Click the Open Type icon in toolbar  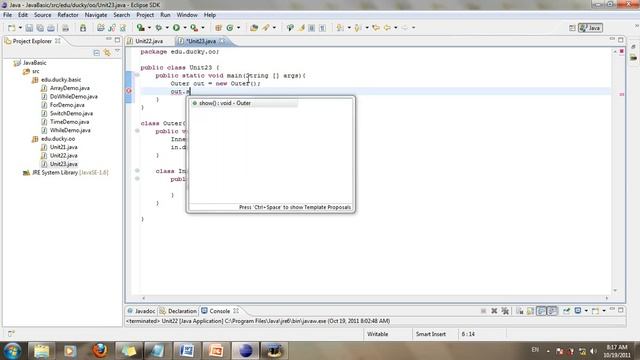click(x=254, y=28)
